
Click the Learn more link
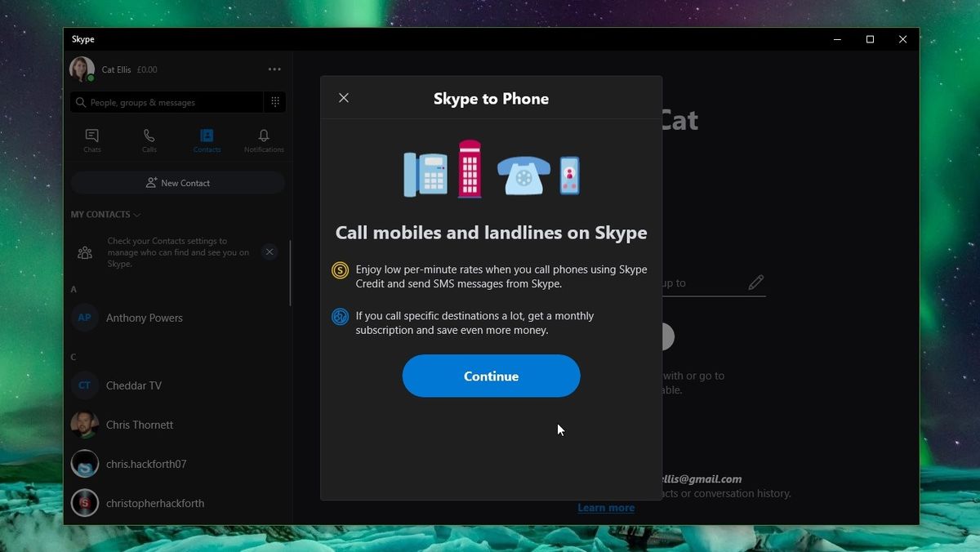[606, 507]
